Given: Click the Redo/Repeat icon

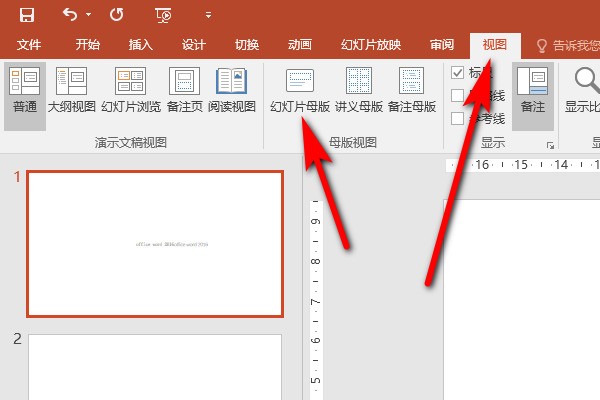Looking at the screenshot, I should click(116, 15).
